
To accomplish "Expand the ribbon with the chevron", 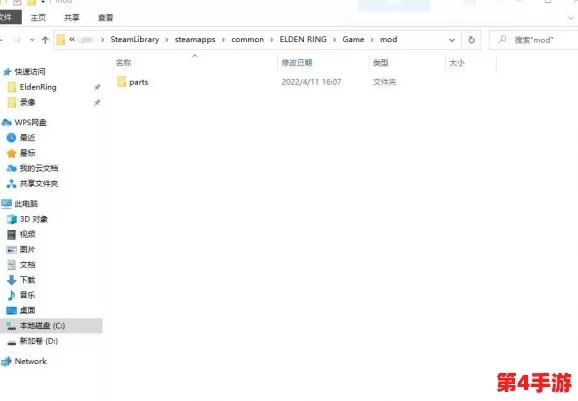I will [571, 18].
